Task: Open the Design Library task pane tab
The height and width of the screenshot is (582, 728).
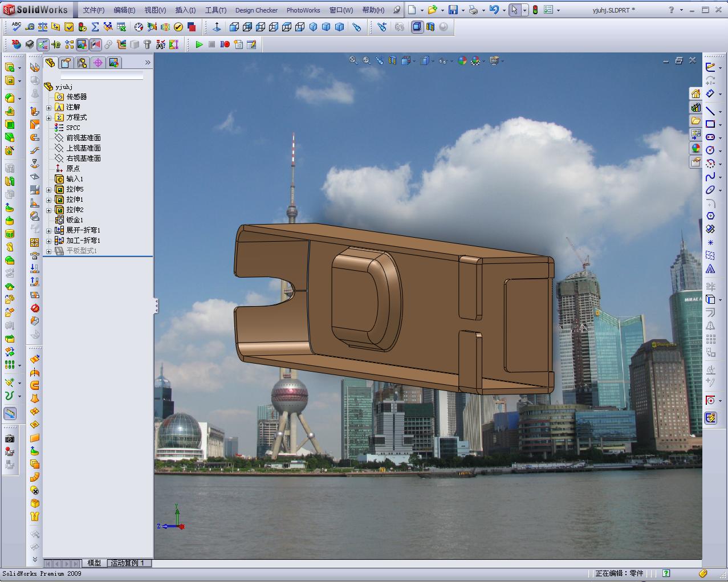Action: (x=696, y=107)
